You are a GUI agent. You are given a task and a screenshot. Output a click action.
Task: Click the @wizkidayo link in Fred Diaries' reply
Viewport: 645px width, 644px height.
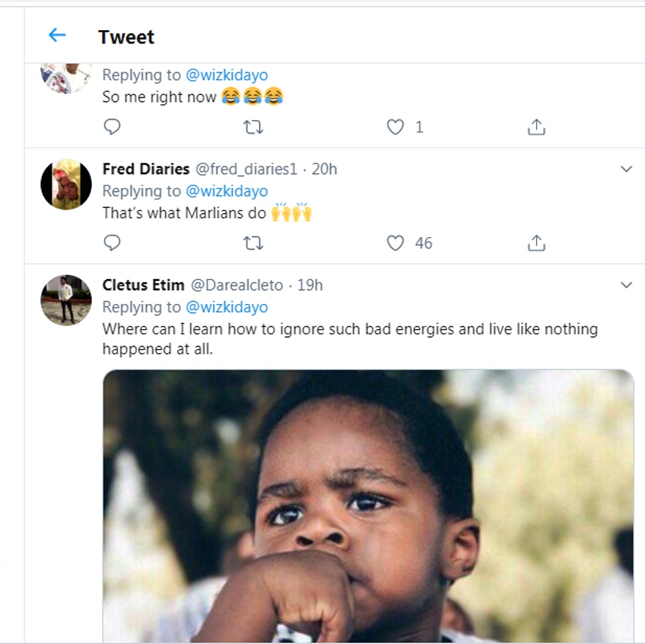[x=226, y=191]
